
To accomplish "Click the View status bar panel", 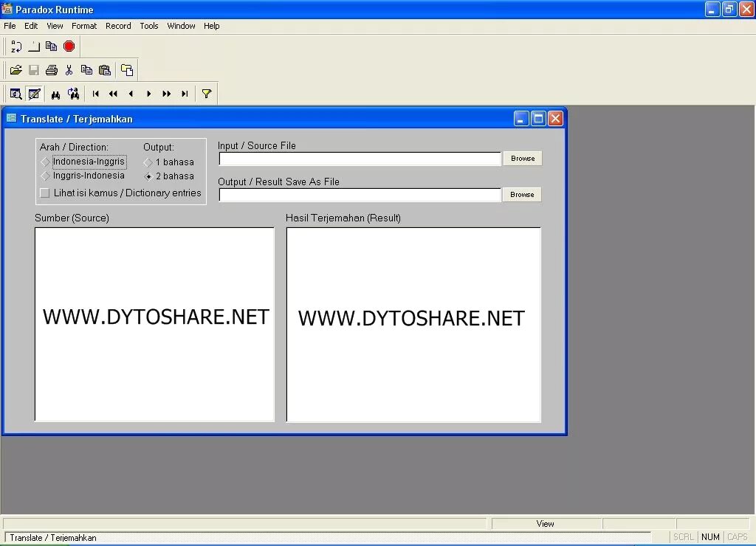I will [546, 524].
